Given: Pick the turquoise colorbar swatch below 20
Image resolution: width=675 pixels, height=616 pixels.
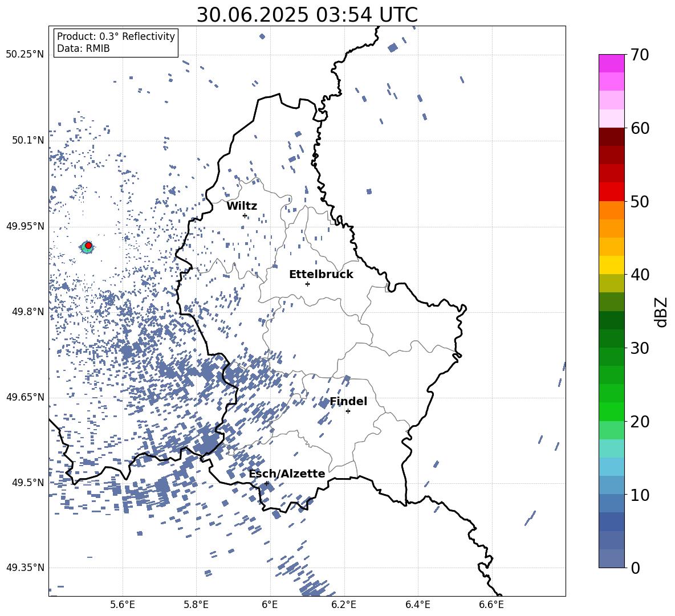Looking at the screenshot, I should point(611,448).
